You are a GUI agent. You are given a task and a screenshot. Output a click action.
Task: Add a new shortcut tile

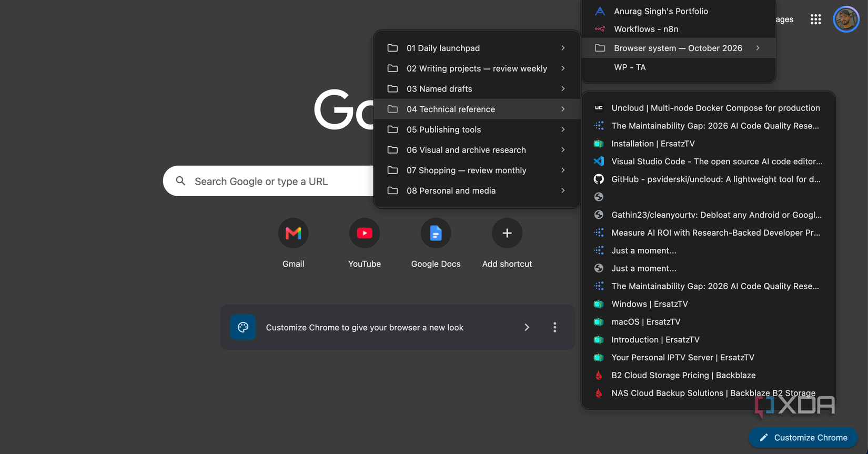click(x=507, y=244)
